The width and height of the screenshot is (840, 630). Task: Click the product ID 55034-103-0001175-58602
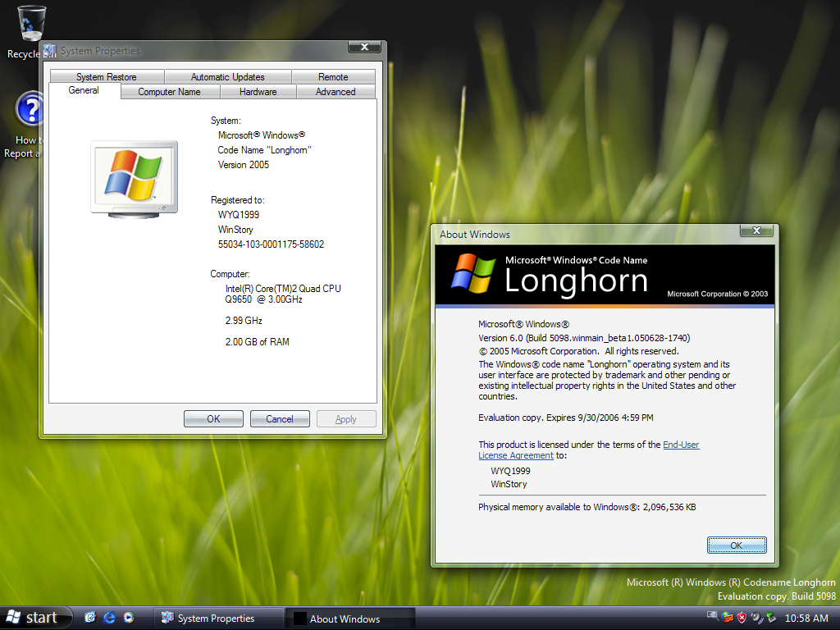click(x=271, y=244)
